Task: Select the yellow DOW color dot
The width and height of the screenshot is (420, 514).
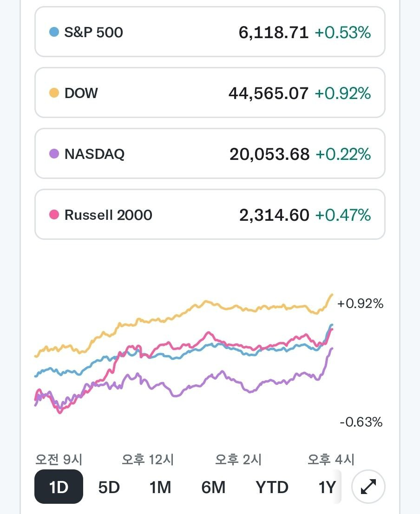Action: tap(54, 93)
